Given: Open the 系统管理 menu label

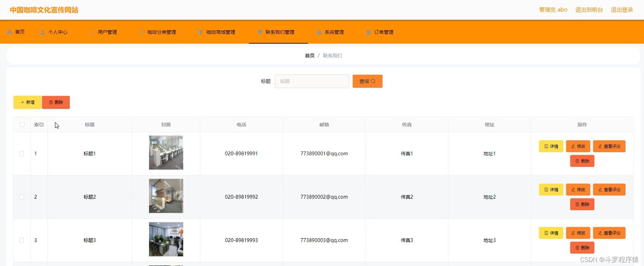Looking at the screenshot, I should click(x=334, y=32).
